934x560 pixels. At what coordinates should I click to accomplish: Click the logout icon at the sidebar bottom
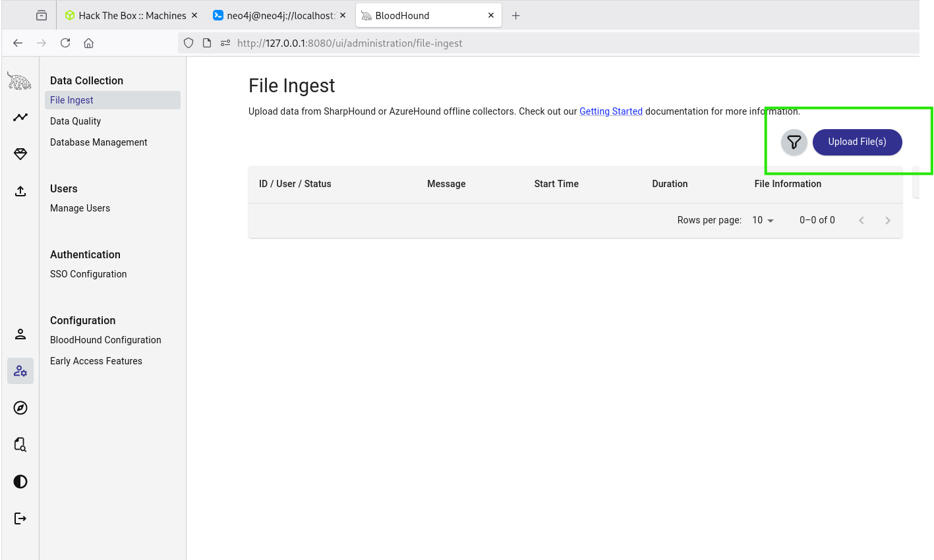coord(20,518)
